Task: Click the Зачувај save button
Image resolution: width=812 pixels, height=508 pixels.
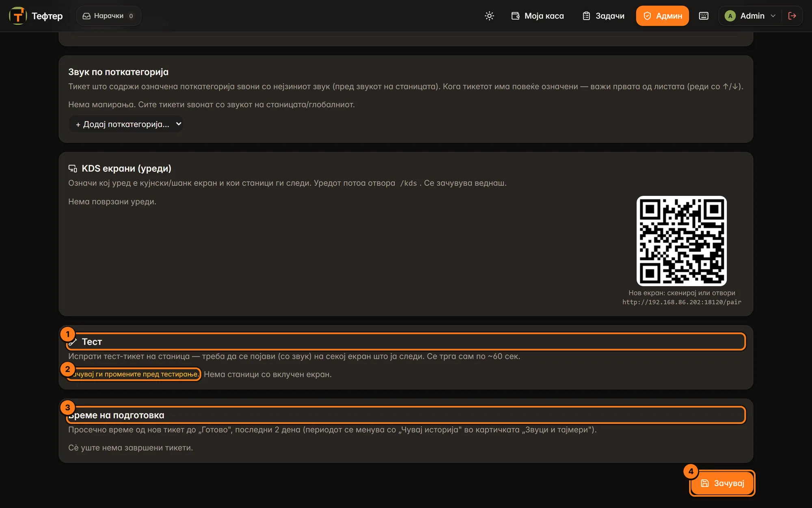Action: [722, 483]
